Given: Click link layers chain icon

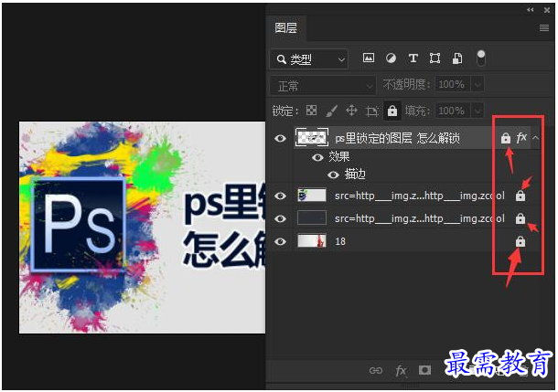Looking at the screenshot, I should coord(376,370).
